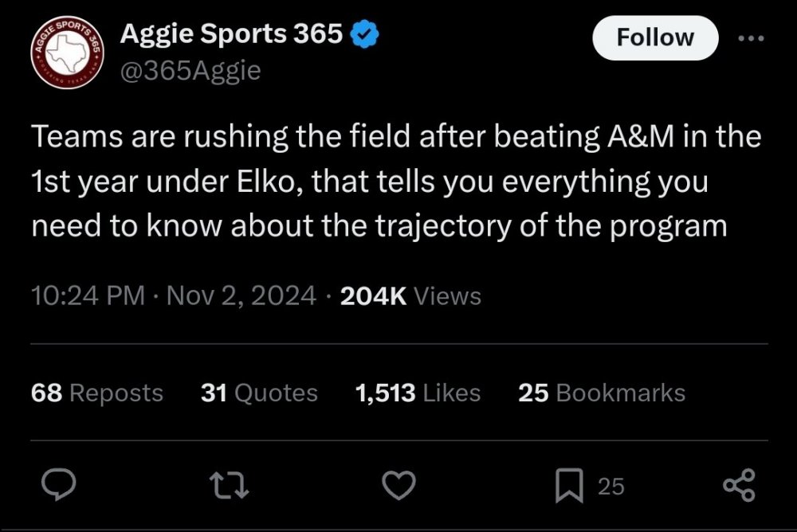The width and height of the screenshot is (797, 532).
Task: Open the 204K Views analytics
Action: (x=410, y=296)
